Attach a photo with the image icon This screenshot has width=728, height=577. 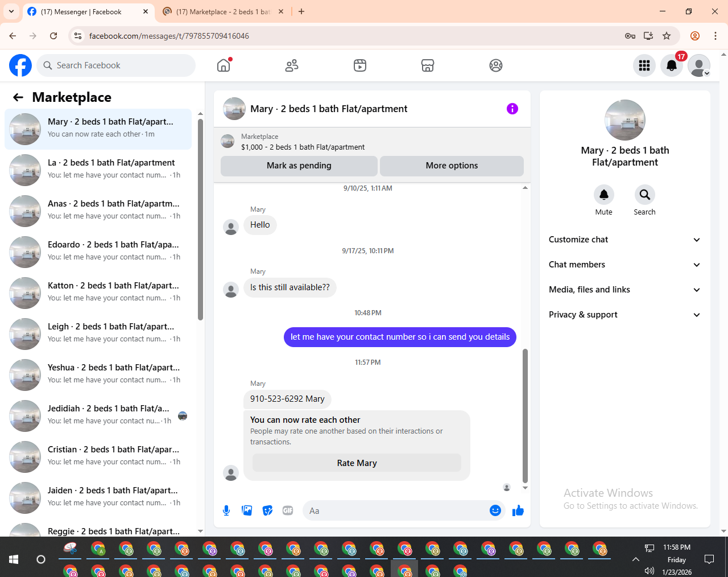pyautogui.click(x=247, y=510)
